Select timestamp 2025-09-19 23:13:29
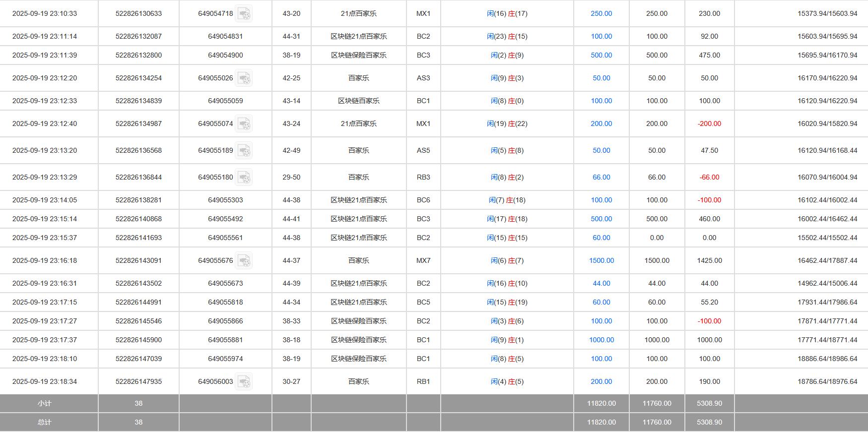This screenshot has height=432, width=868. (x=45, y=177)
